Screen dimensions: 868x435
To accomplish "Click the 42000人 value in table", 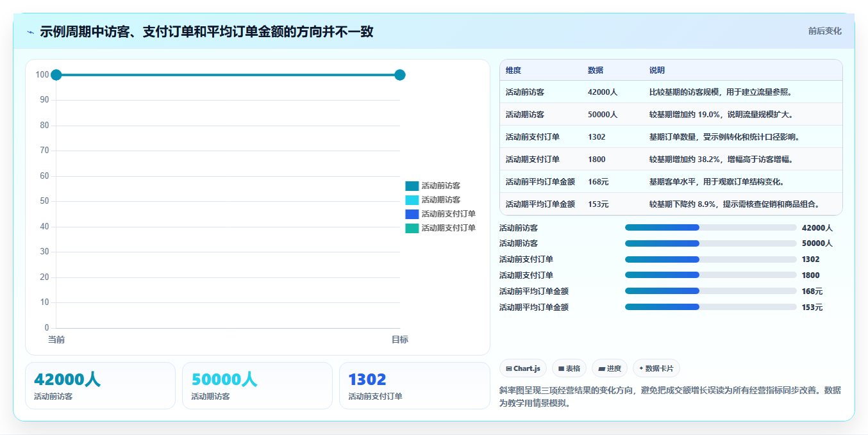I will [x=603, y=92].
